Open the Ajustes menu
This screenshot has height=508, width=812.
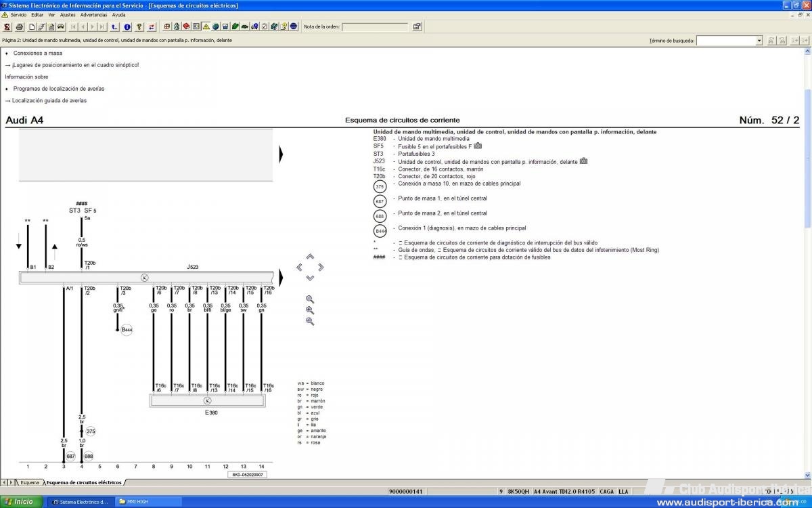point(68,14)
